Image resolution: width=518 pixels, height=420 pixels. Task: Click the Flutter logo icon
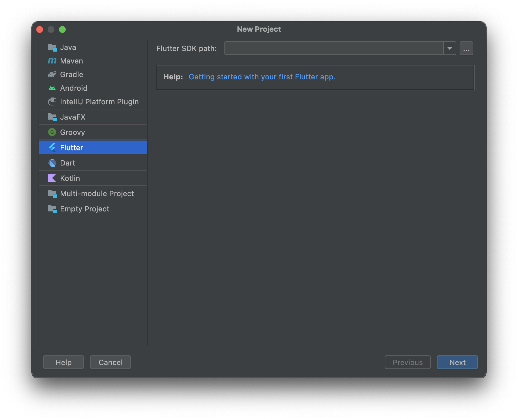[52, 147]
